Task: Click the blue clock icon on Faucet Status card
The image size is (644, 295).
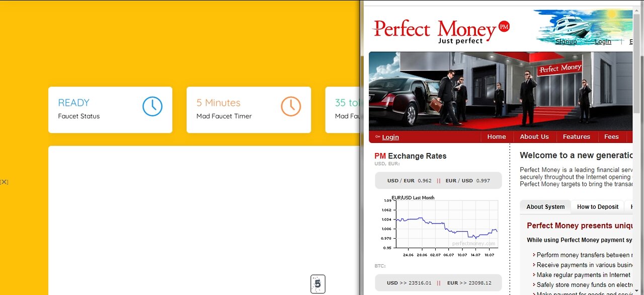Action: click(152, 106)
